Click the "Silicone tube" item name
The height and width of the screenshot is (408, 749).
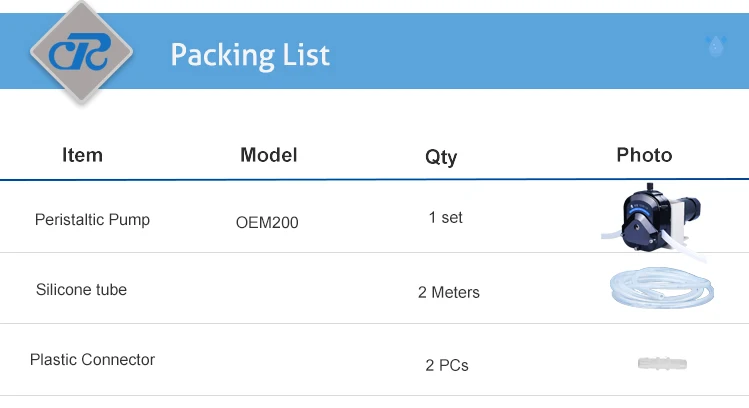[81, 290]
